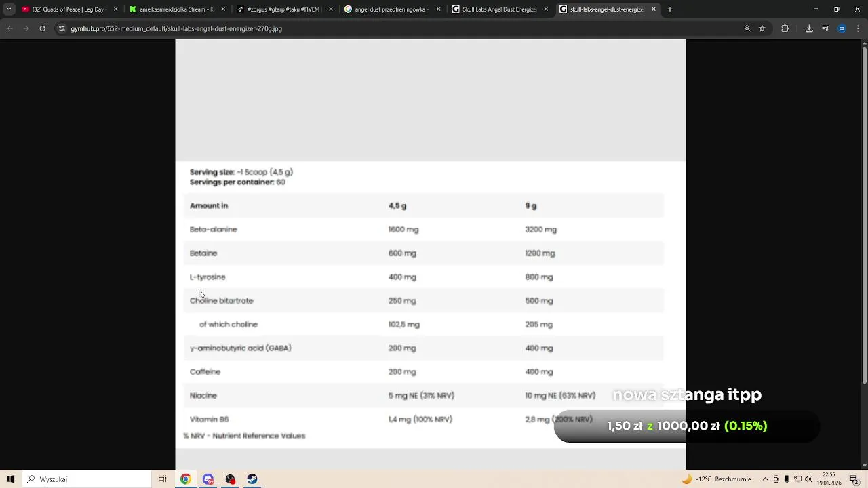Reload the current page
The width and height of the screenshot is (868, 488).
click(42, 28)
